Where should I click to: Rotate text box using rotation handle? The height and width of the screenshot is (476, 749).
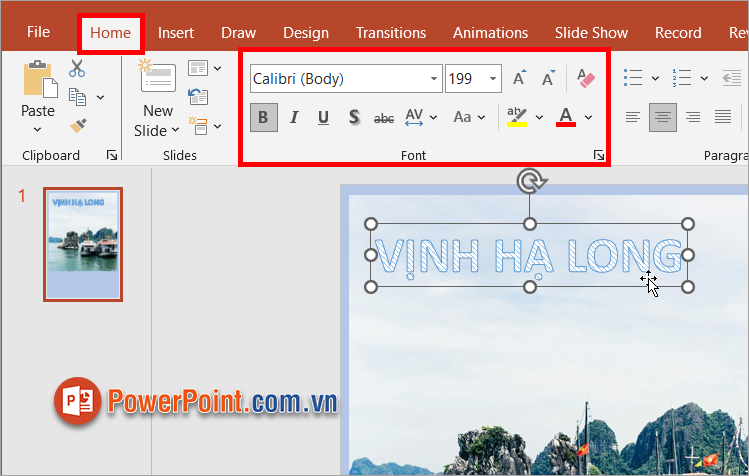530,181
